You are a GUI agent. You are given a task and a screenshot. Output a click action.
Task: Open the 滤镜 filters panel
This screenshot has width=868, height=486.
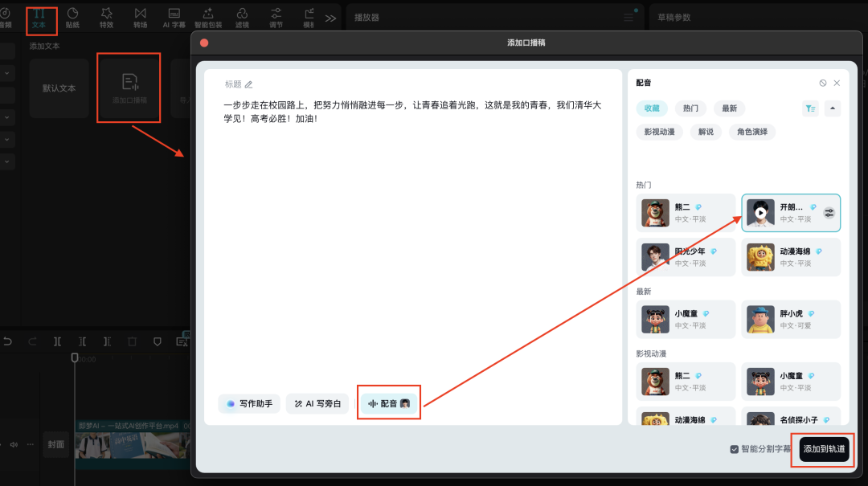242,18
